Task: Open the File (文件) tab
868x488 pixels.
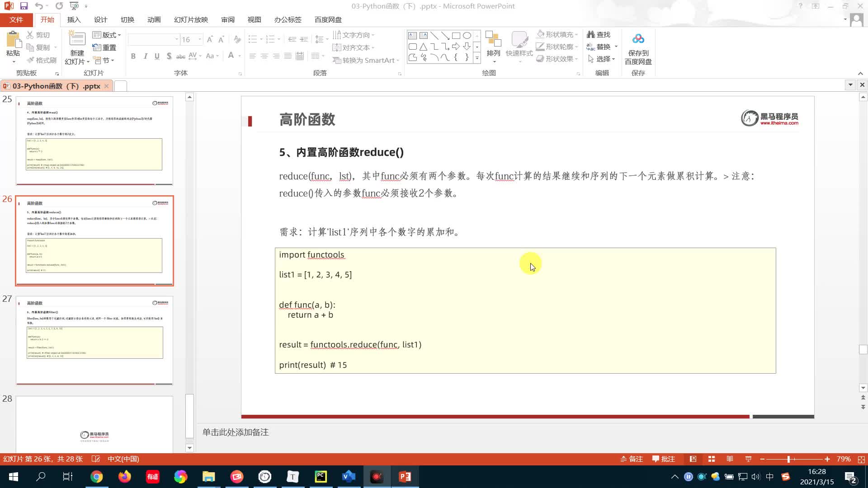Action: [x=16, y=20]
